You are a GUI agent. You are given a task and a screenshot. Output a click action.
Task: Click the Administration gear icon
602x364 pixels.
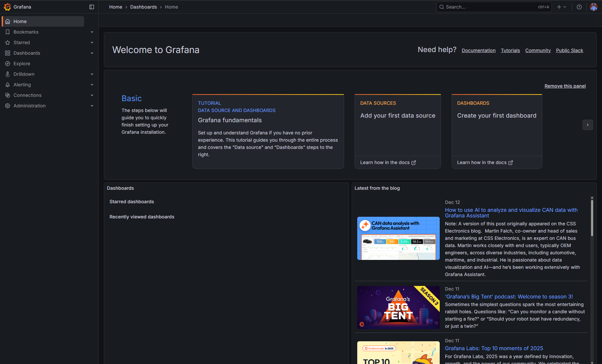pos(8,106)
